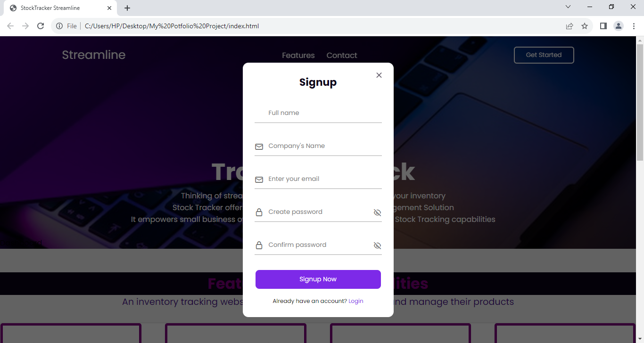This screenshot has height=343, width=644.
Task: Click the Login link below the form
Action: 356,301
